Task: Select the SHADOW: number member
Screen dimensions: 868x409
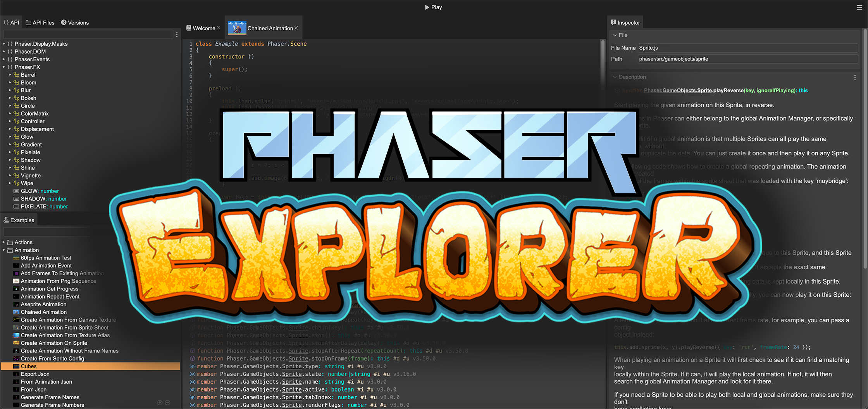Action: pyautogui.click(x=44, y=199)
